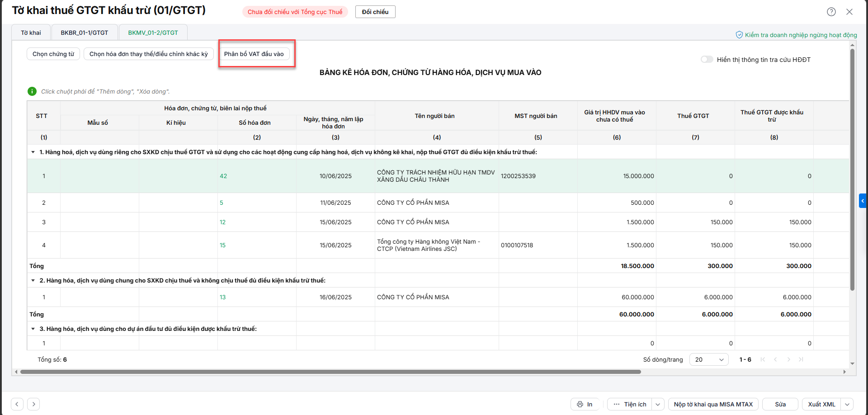Viewport: 868px width, 415px height.
Task: Select date cell 16/06/2025
Action: click(x=335, y=297)
